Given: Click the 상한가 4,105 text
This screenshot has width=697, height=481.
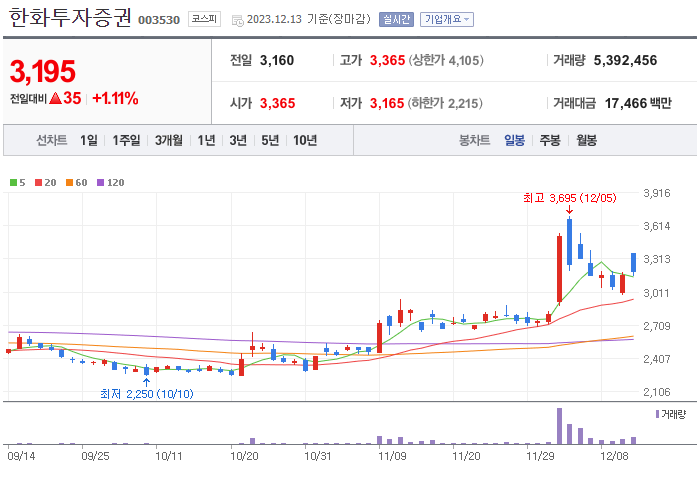Looking at the screenshot, I should (x=446, y=60).
